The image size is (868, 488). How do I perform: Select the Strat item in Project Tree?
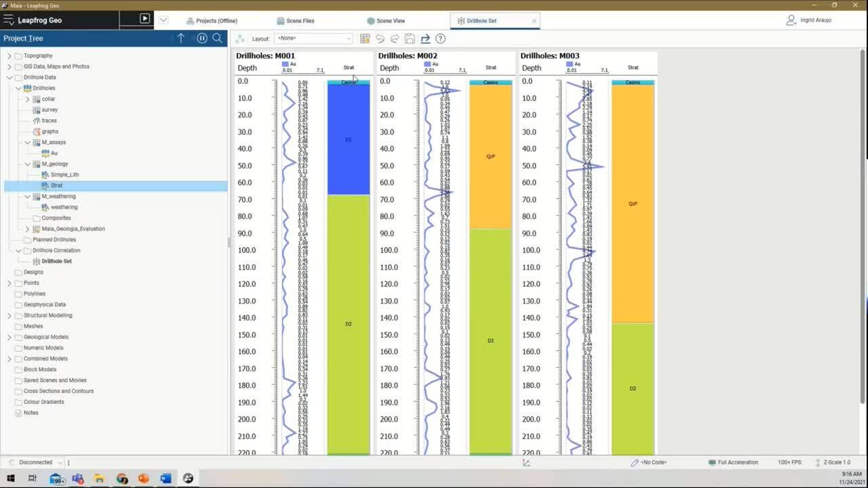pos(57,186)
